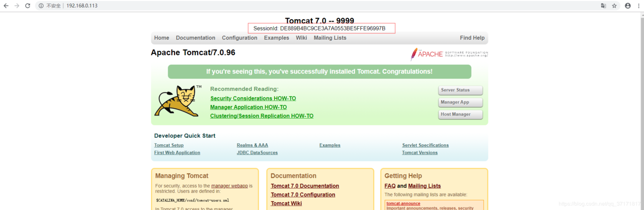644x210 pixels.
Task: Click the Find Help link
Action: pos(472,38)
